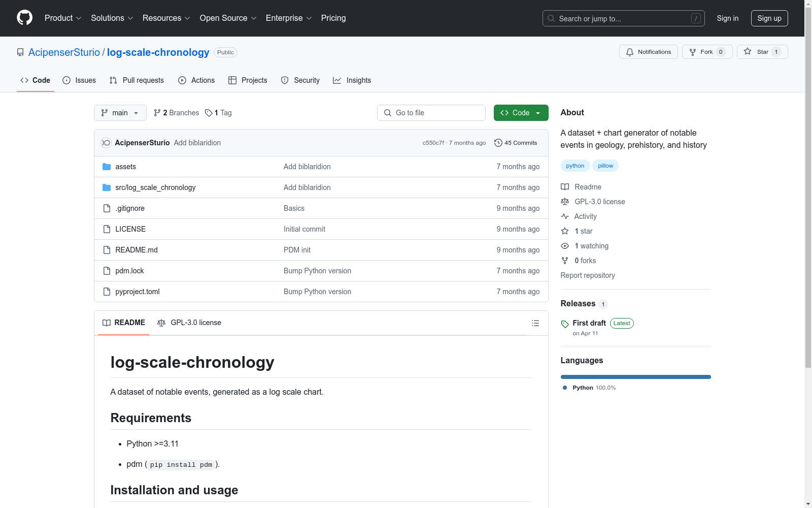Viewport: 812px width, 508px height.
Task: Switch to the Projects tab
Action: tap(248, 80)
